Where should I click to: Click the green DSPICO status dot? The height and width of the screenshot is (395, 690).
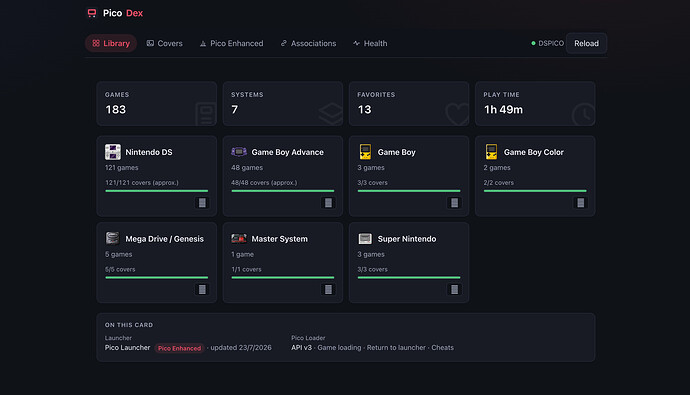tap(533, 43)
